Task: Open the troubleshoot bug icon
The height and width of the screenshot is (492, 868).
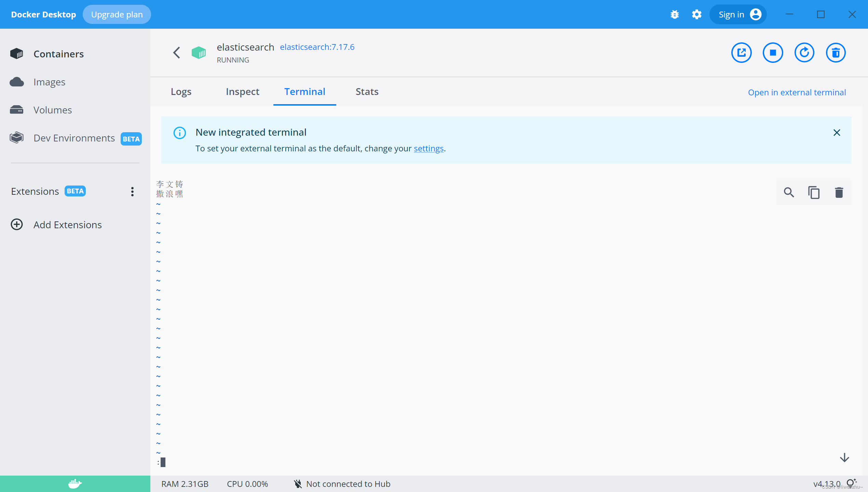Action: click(675, 14)
